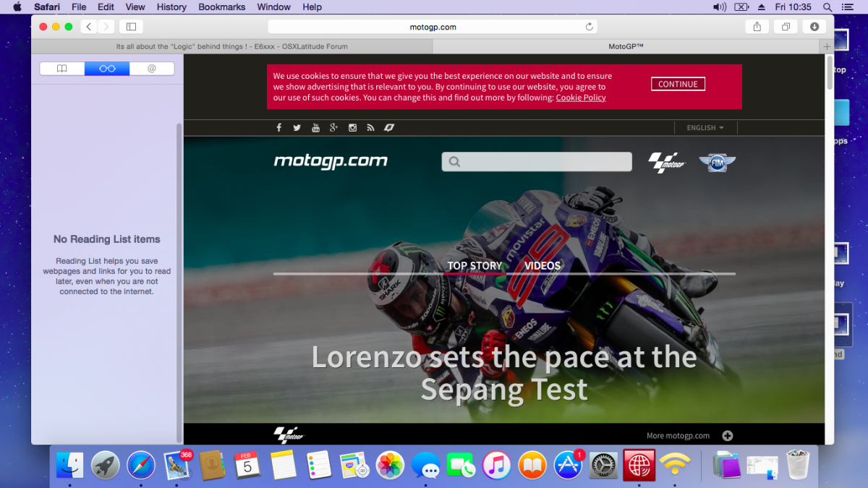The height and width of the screenshot is (488, 868).
Task: Reload the motogp.com page
Action: (x=590, y=27)
